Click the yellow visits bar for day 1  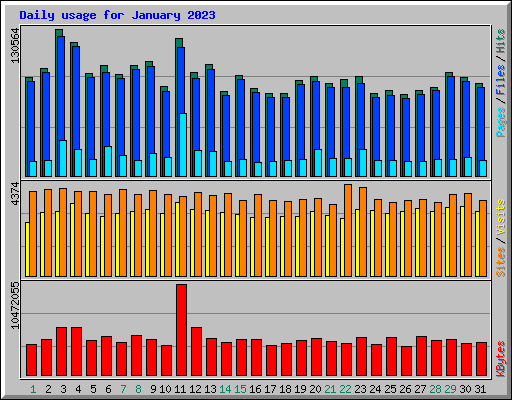[x=27, y=249]
